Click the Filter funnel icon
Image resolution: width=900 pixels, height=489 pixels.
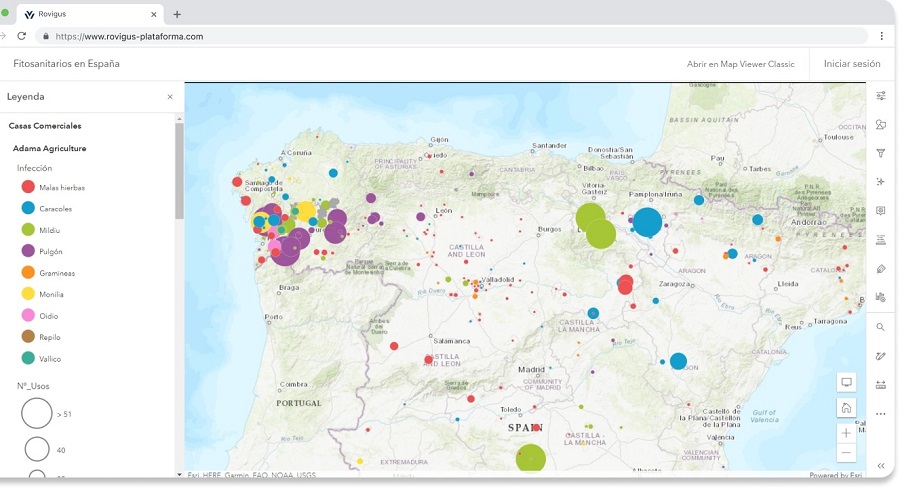point(881,153)
